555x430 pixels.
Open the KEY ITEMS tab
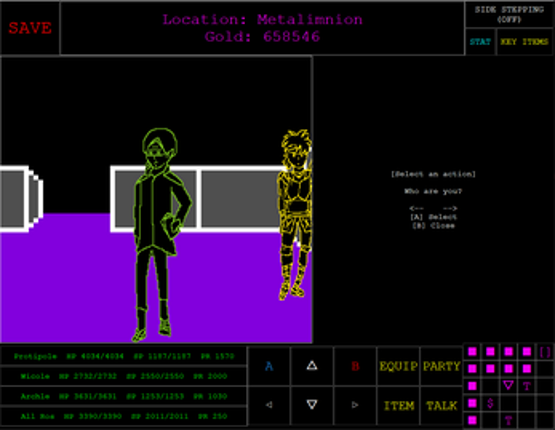[525, 42]
